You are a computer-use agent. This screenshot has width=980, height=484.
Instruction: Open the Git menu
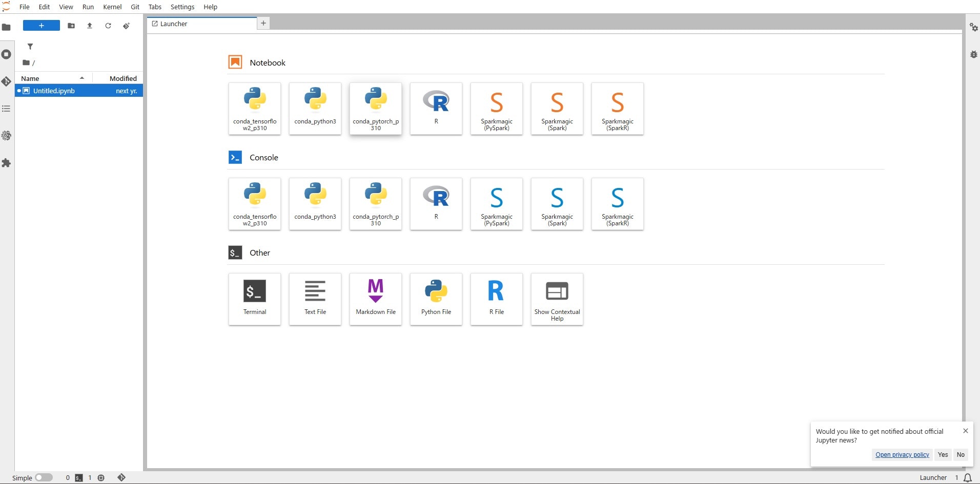pos(135,7)
